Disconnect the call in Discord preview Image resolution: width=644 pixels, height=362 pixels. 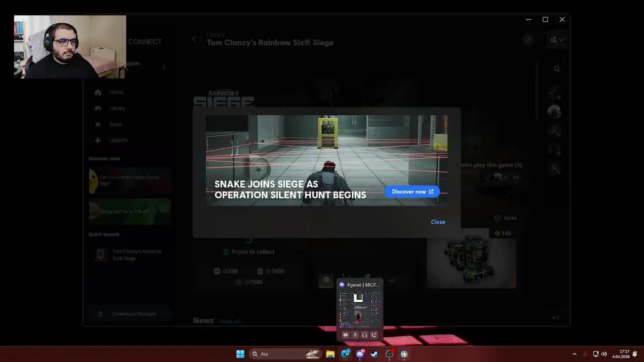(x=374, y=335)
